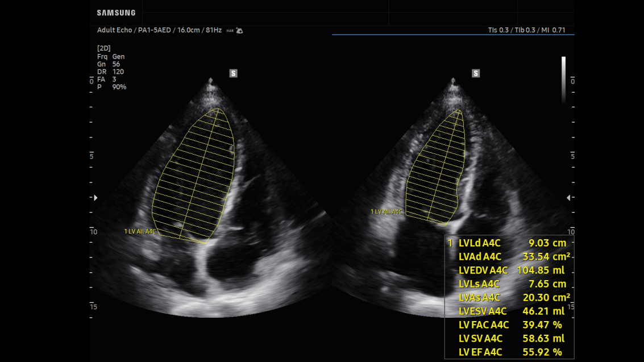Click the right focus arrow marker on depth scale
This screenshot has width=644, height=362.
(568, 198)
